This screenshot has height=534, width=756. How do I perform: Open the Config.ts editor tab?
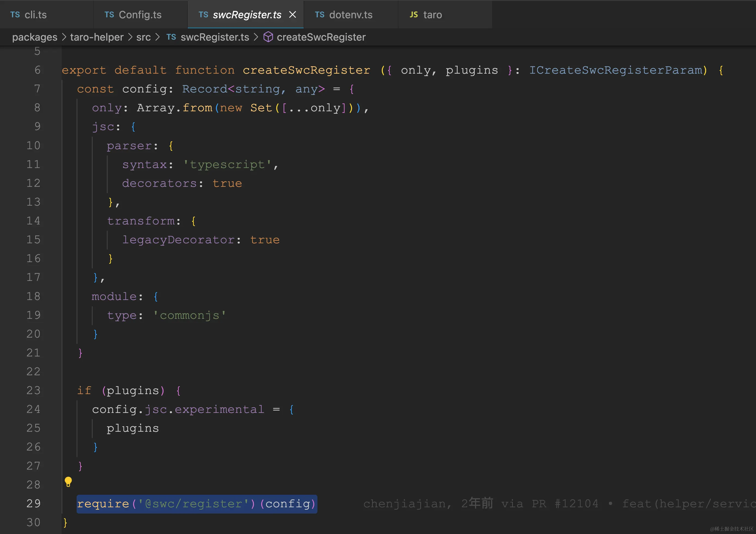coord(140,15)
